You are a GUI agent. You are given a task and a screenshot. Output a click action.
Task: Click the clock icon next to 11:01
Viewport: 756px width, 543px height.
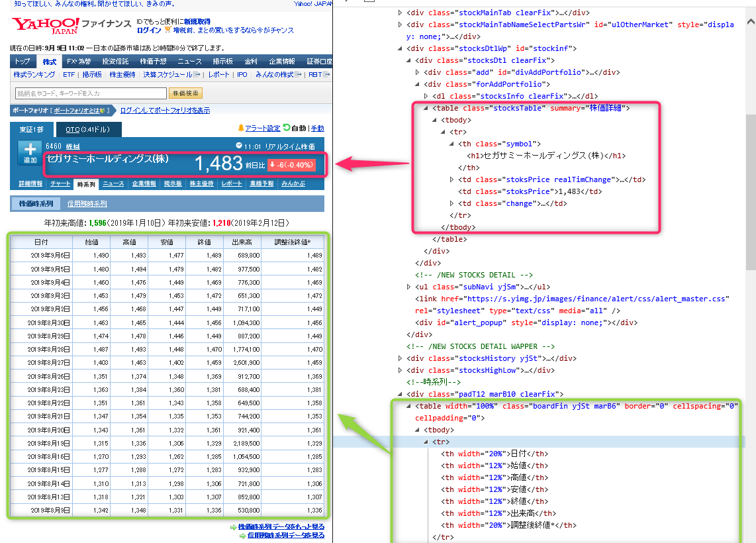(239, 146)
